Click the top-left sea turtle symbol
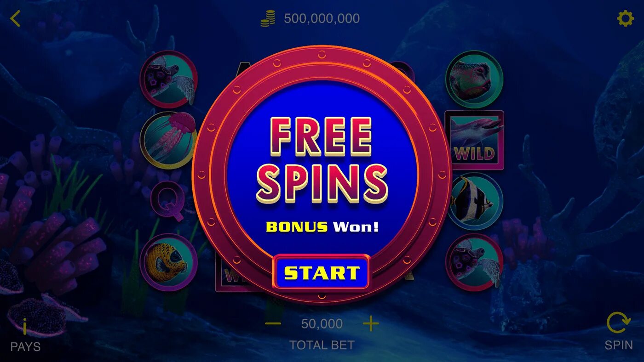Image resolution: width=644 pixels, height=362 pixels. (168, 79)
